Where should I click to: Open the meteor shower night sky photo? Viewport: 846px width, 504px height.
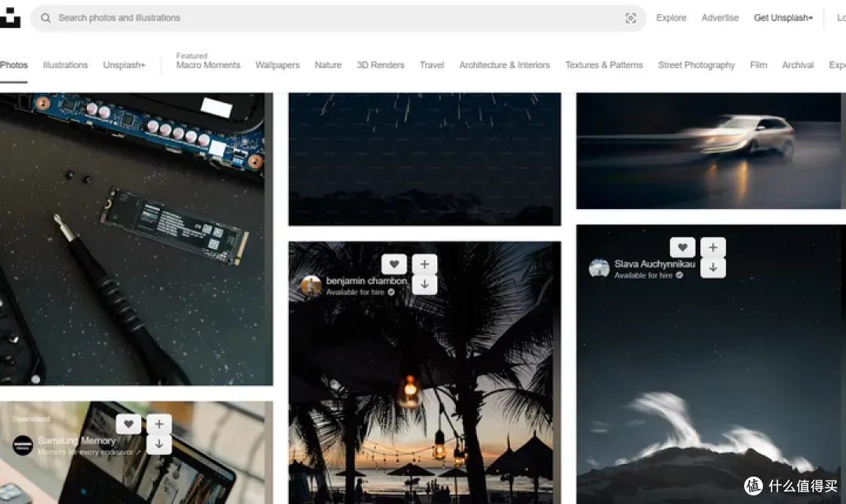pyautogui.click(x=425, y=159)
